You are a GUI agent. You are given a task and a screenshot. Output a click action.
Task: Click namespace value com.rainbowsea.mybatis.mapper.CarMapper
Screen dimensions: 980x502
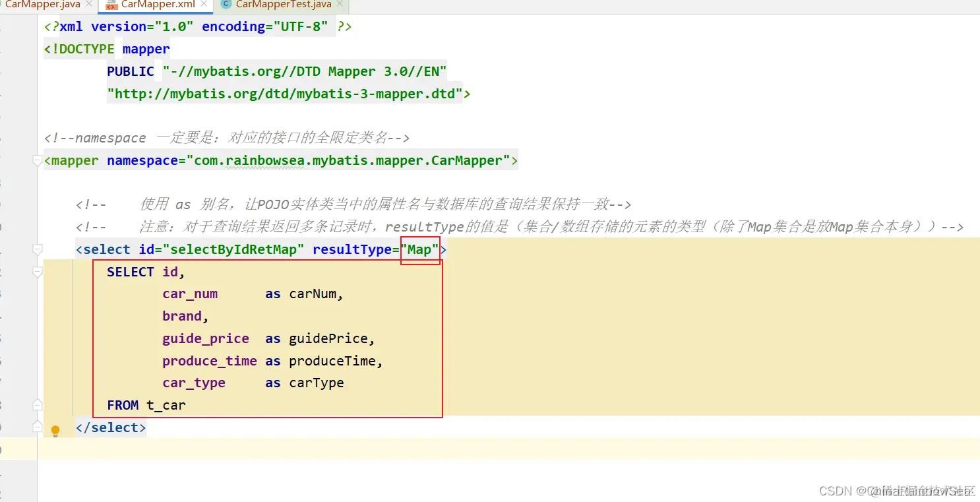(348, 160)
